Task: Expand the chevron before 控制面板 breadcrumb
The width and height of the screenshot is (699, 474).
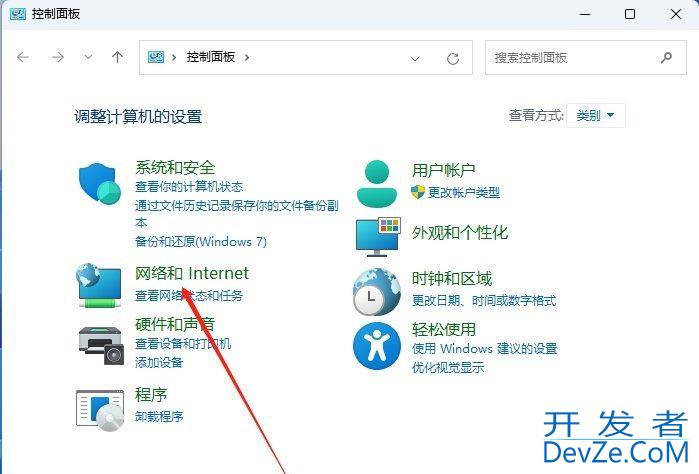Action: 174,58
